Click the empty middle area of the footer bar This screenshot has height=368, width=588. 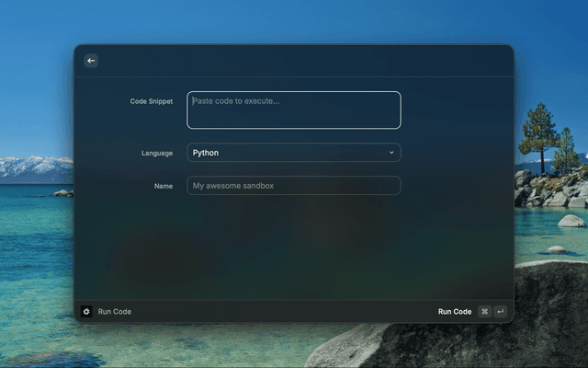[285, 312]
